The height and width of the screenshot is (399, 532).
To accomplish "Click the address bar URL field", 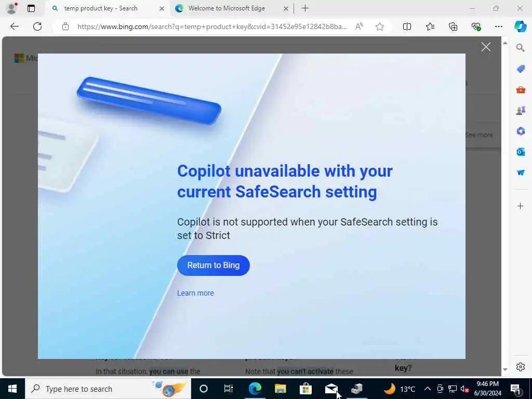I will [212, 26].
